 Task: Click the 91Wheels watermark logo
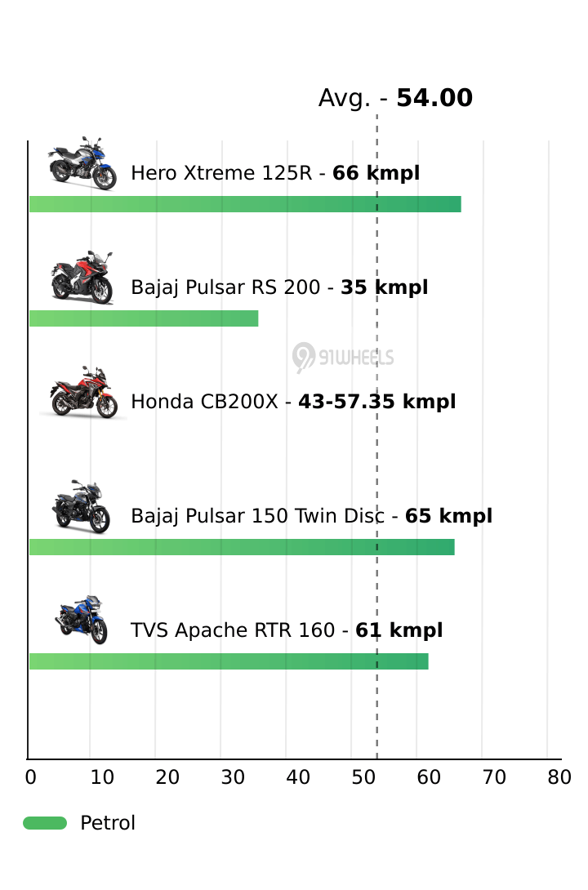click(x=344, y=358)
